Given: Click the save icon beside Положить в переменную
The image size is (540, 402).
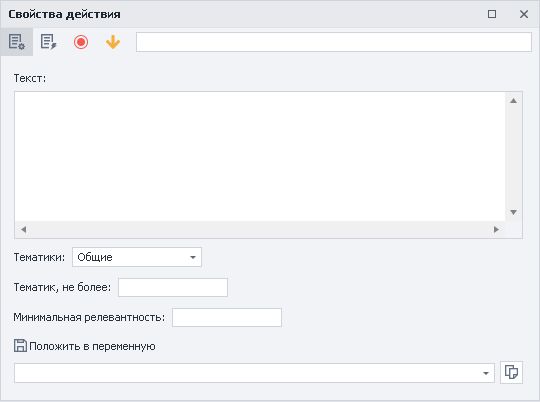Looking at the screenshot, I should 20,346.
